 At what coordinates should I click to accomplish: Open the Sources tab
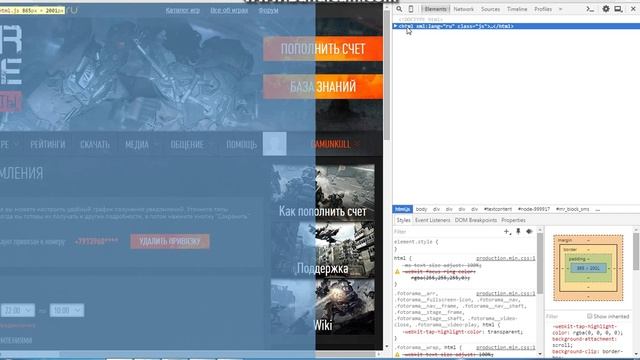click(490, 9)
